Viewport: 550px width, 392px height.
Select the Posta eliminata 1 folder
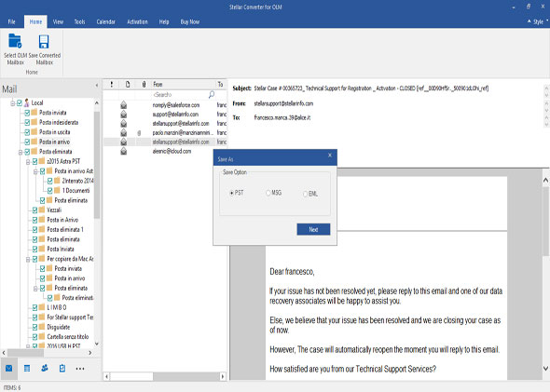coord(65,229)
